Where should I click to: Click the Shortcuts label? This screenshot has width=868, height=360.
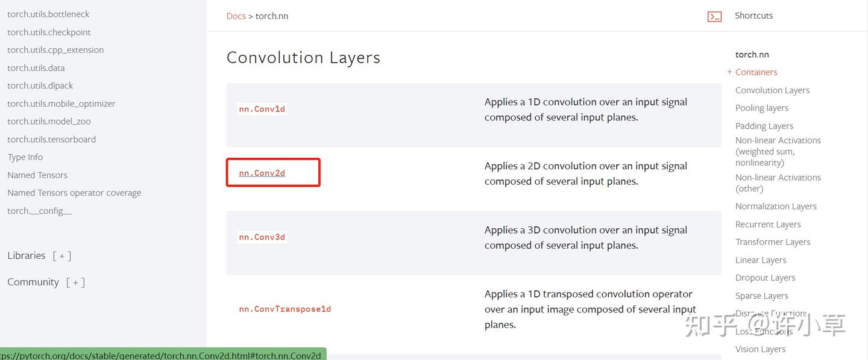(753, 16)
